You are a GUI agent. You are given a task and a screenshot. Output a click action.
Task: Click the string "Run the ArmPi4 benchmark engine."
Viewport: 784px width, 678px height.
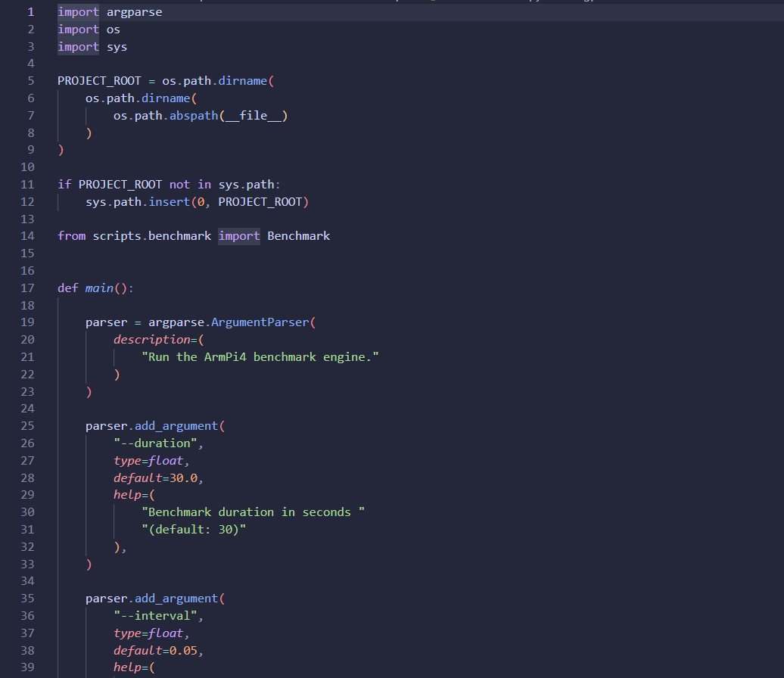pyautogui.click(x=260, y=357)
